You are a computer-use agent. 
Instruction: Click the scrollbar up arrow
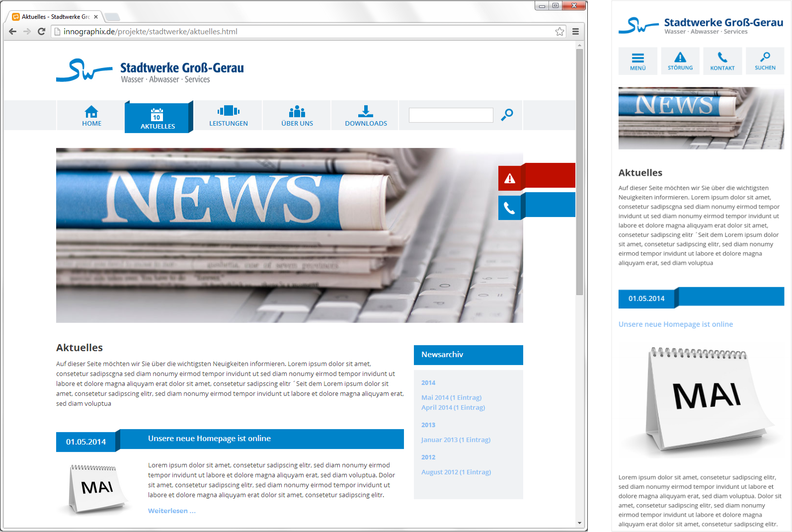point(579,45)
